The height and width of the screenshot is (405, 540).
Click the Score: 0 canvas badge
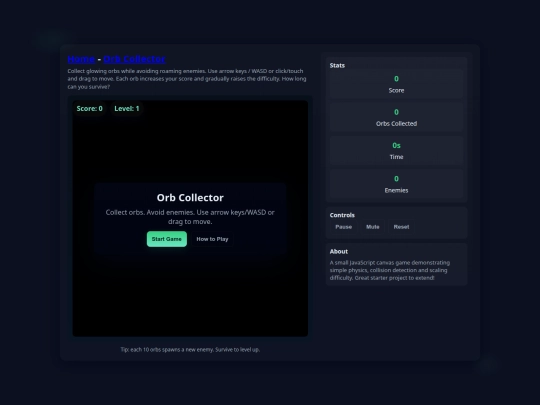pos(90,108)
